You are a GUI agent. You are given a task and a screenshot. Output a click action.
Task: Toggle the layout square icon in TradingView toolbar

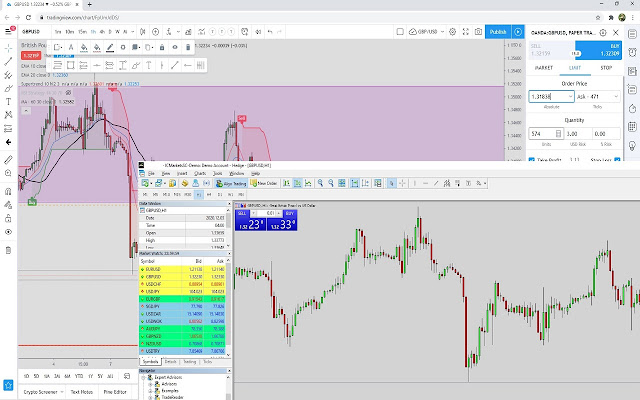[x=400, y=32]
